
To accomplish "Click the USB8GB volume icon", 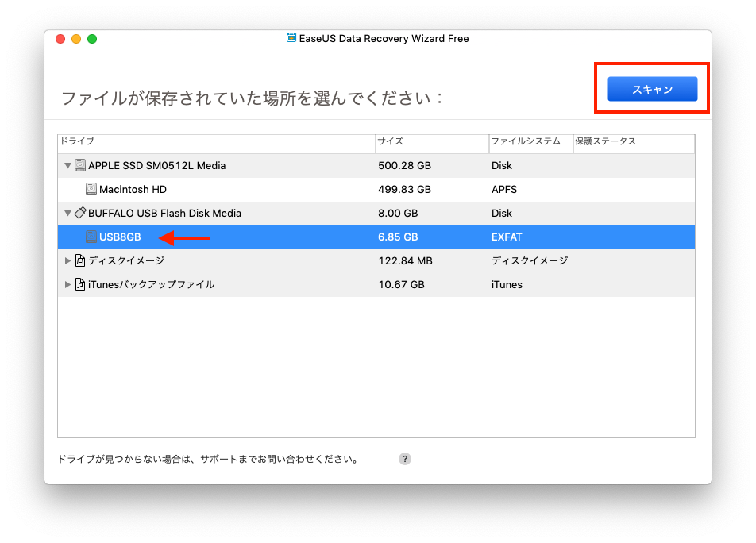I will [91, 237].
